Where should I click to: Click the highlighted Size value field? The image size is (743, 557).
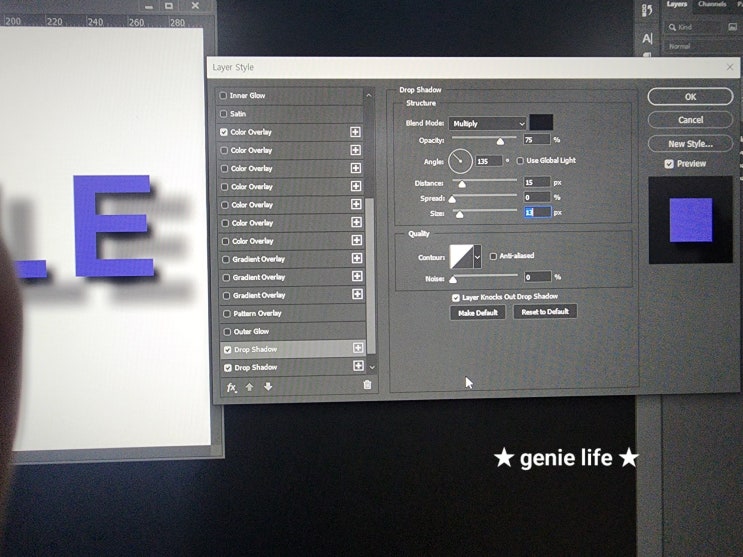point(537,212)
